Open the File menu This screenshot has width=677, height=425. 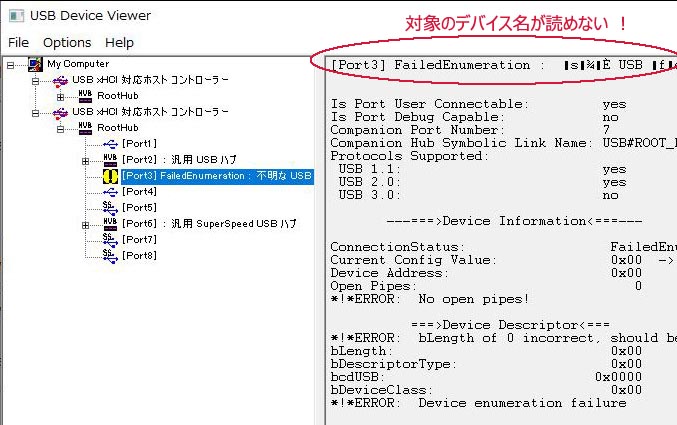click(x=18, y=43)
